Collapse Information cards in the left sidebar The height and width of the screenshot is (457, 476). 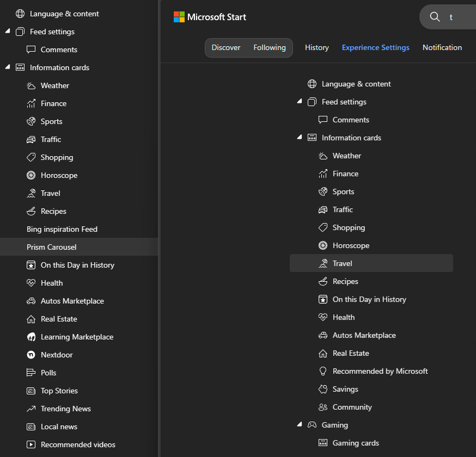pos(8,67)
